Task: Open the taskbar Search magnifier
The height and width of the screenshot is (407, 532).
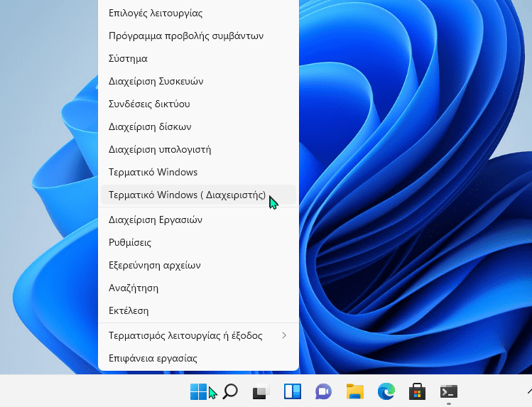Action: point(230,392)
